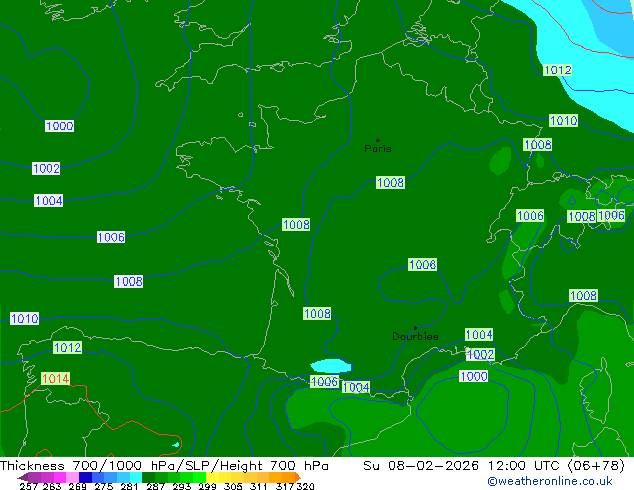The height and width of the screenshot is (490, 634).
Task: Click the 287 value on the legend
Action: pyautogui.click(x=155, y=486)
